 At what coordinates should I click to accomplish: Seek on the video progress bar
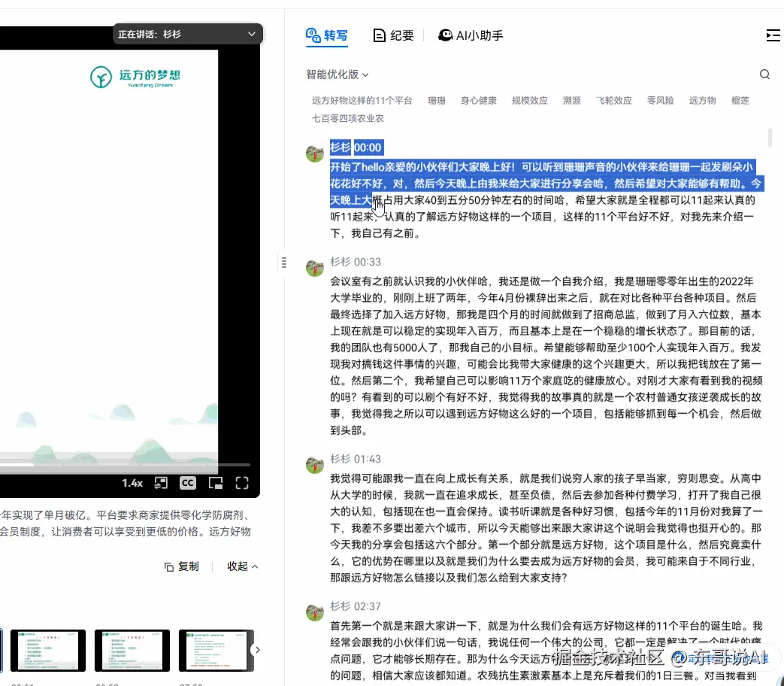click(125, 465)
